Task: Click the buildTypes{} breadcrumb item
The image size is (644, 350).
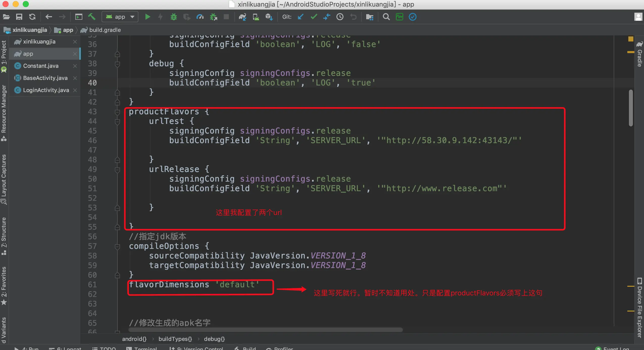Action: pos(175,339)
